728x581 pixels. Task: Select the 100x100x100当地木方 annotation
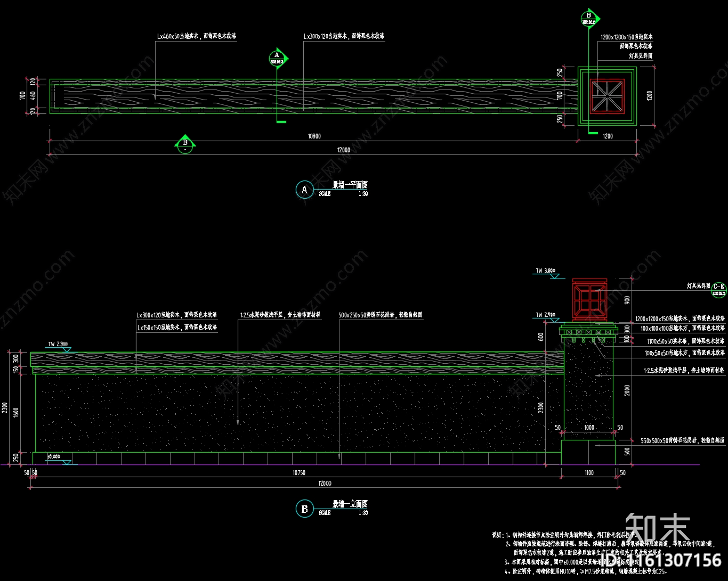[683, 329]
